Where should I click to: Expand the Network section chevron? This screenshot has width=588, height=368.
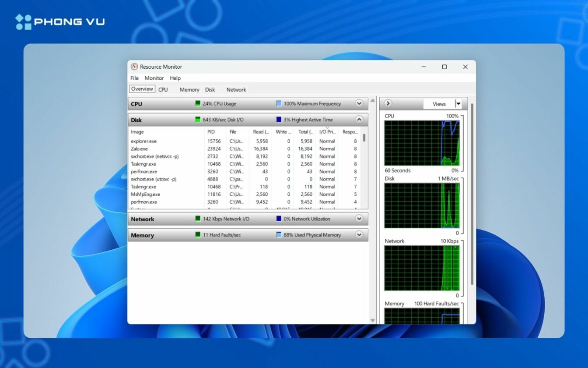coord(359,219)
